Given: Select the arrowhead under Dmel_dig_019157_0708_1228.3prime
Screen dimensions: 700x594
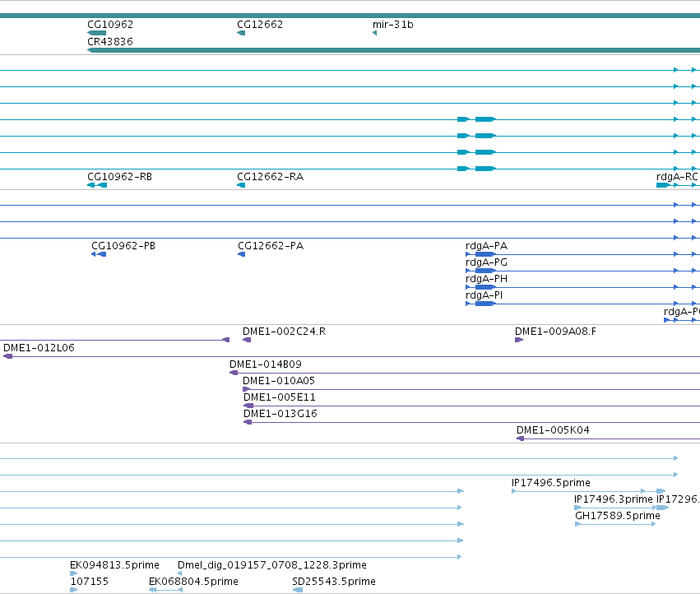Looking at the screenshot, I should tap(179, 574).
